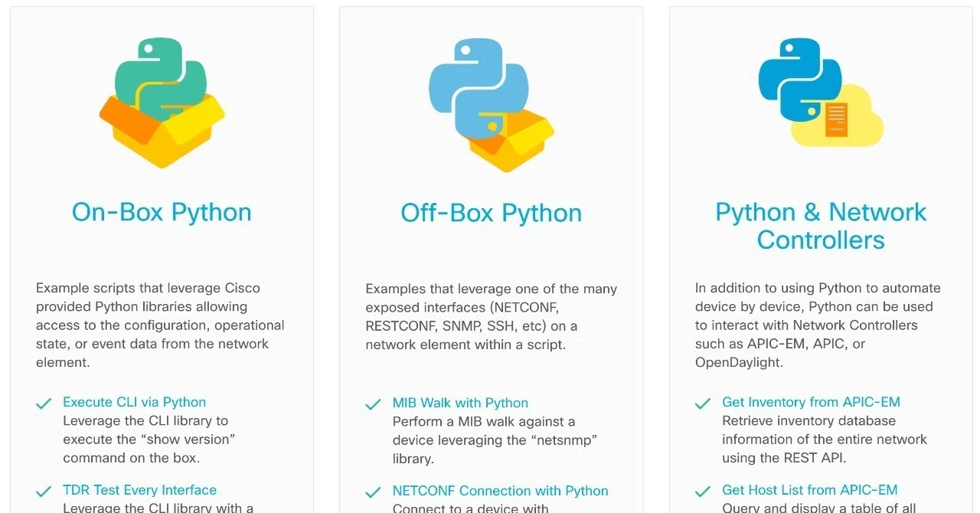The width and height of the screenshot is (980, 513).
Task: Click the 'In addition to using Python' paragraph
Action: pyautogui.click(x=818, y=325)
